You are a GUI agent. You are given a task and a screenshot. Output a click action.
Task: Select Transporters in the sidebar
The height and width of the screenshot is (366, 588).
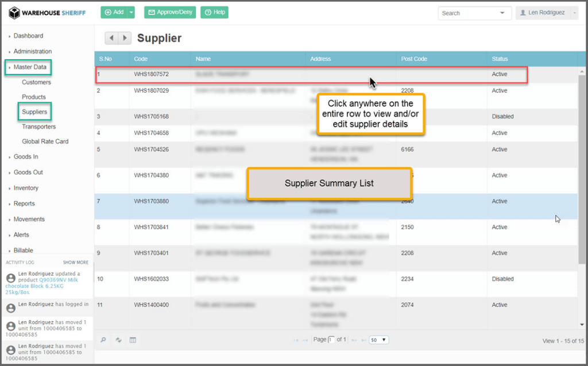click(38, 126)
